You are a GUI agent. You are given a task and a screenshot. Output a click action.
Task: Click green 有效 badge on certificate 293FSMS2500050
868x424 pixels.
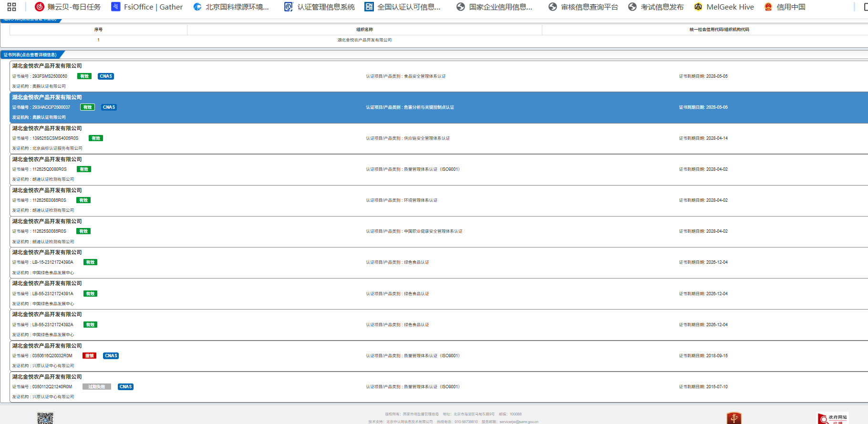[x=84, y=76]
